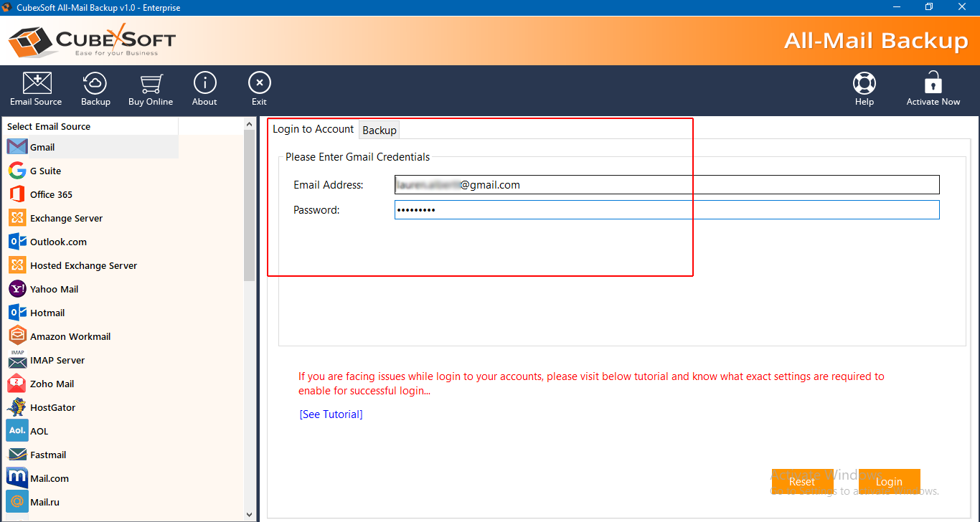Click the Exit toolbar icon
This screenshot has height=522, width=980.
point(259,84)
